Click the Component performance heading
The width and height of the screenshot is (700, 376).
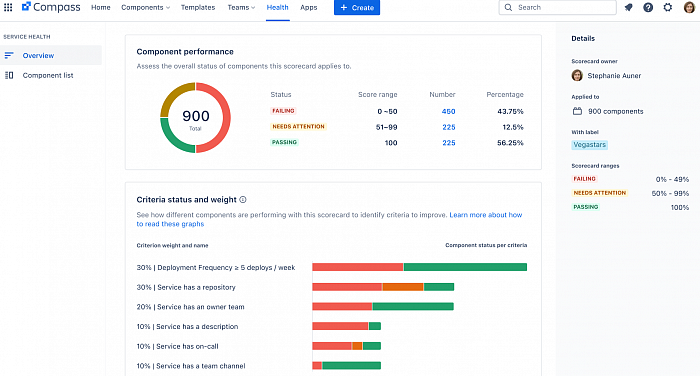pyautogui.click(x=185, y=52)
